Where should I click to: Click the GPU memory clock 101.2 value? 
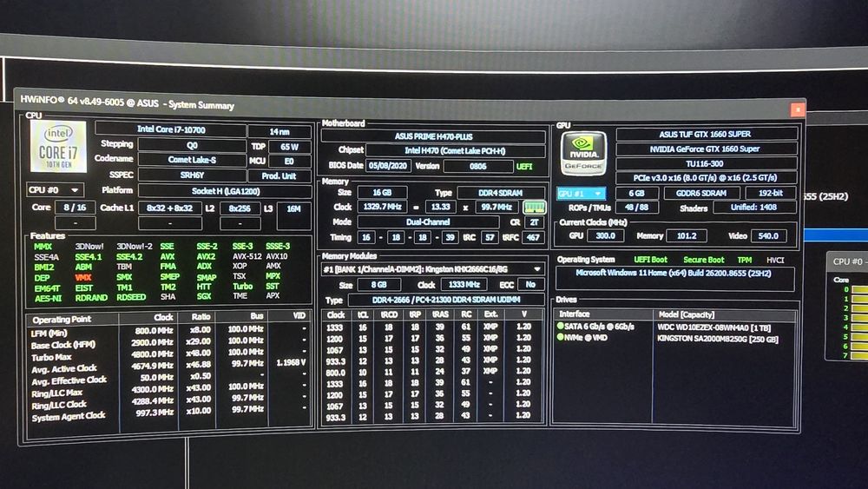(x=687, y=236)
